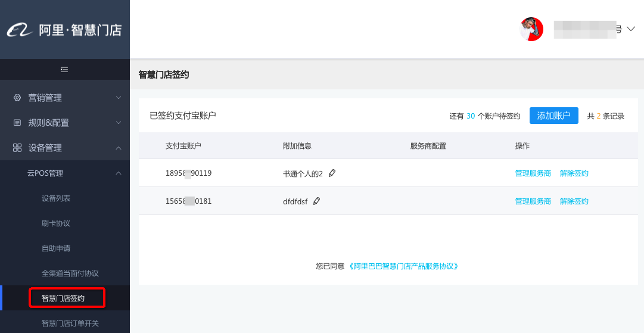Click the 规则&配置 list icon

(17, 123)
